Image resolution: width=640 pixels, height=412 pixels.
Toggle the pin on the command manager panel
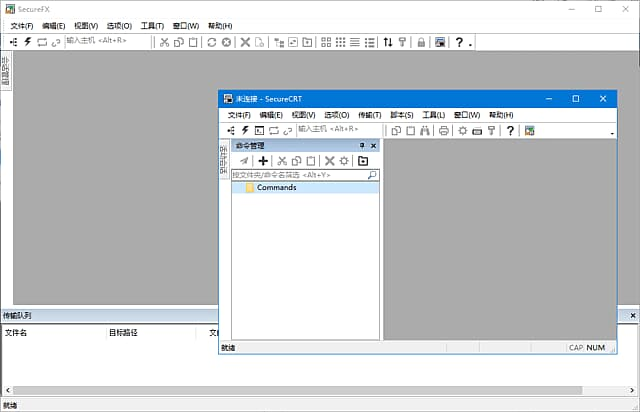(x=362, y=145)
